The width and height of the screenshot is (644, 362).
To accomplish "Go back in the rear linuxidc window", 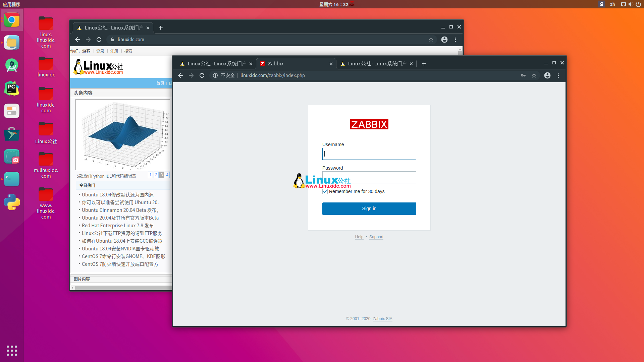I will click(x=77, y=40).
